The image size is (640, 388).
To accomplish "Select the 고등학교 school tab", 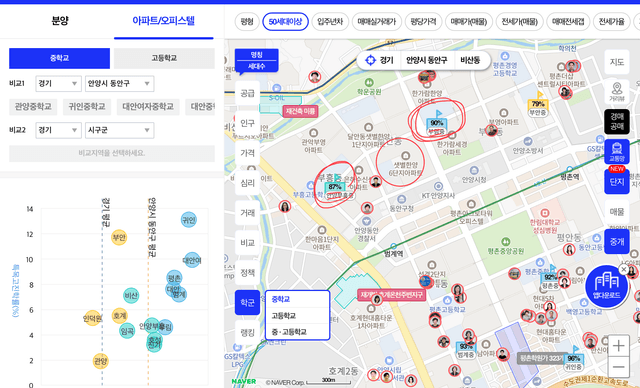I will 164,58.
